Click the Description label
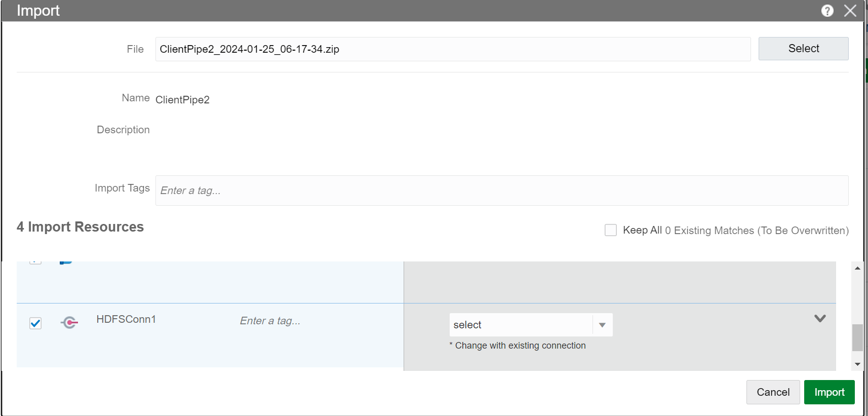 pyautogui.click(x=123, y=130)
